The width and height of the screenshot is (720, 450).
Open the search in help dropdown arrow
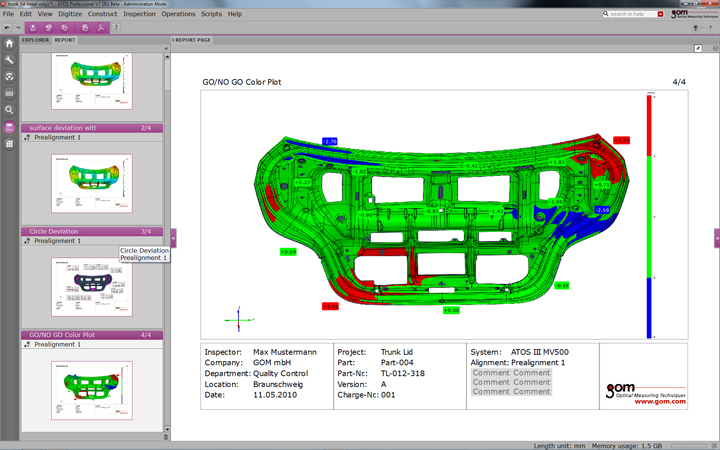[662, 14]
